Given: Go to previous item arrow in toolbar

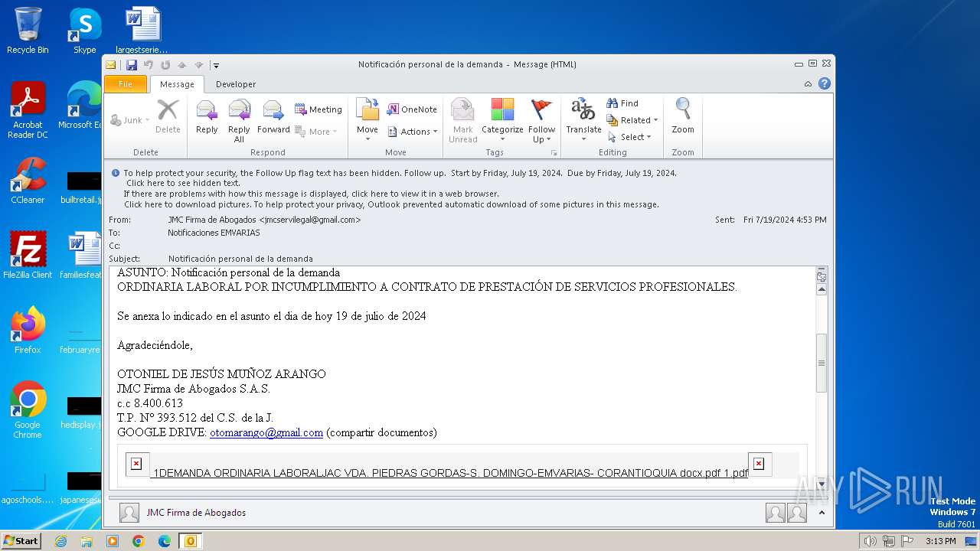Looking at the screenshot, I should [x=182, y=65].
